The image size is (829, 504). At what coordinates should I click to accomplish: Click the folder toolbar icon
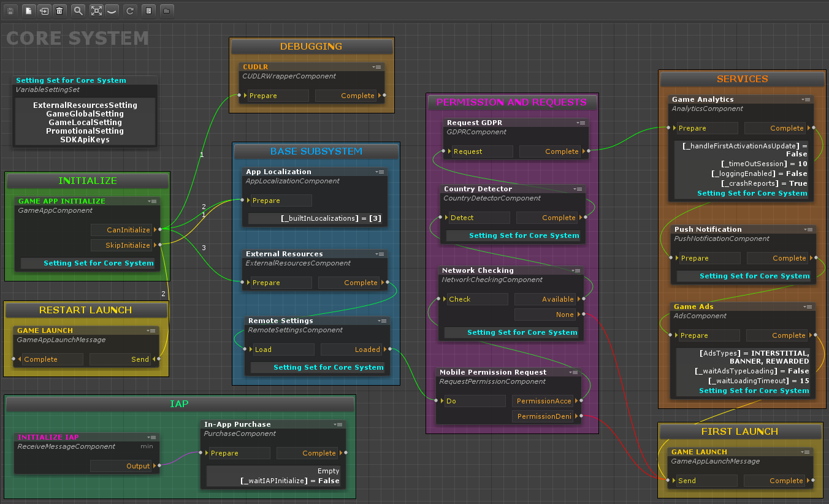(167, 10)
